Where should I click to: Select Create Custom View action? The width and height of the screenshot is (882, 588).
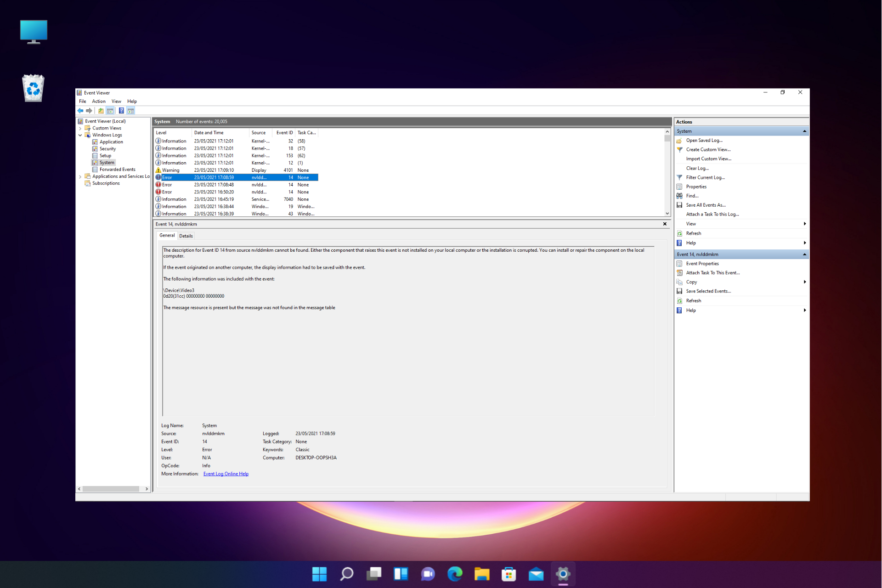tap(708, 149)
